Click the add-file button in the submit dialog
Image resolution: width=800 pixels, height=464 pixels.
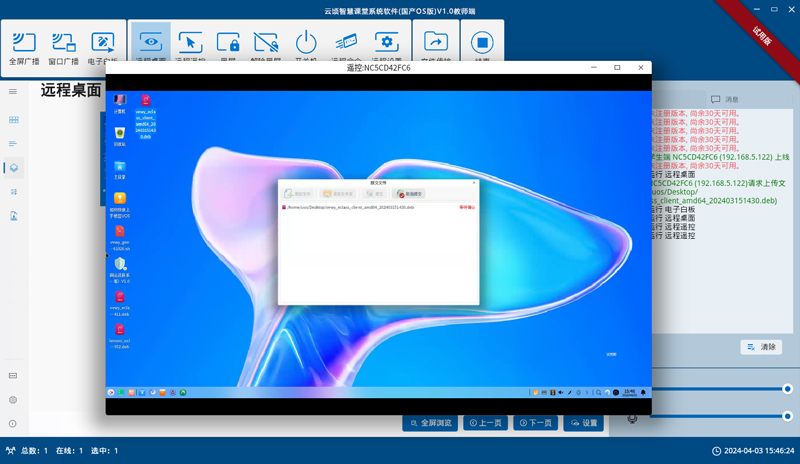tap(297, 194)
